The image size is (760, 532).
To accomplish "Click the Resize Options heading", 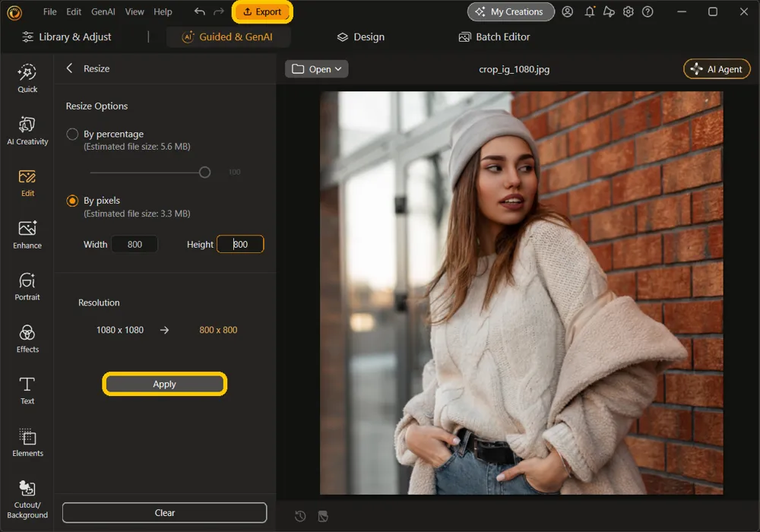I will tap(97, 106).
